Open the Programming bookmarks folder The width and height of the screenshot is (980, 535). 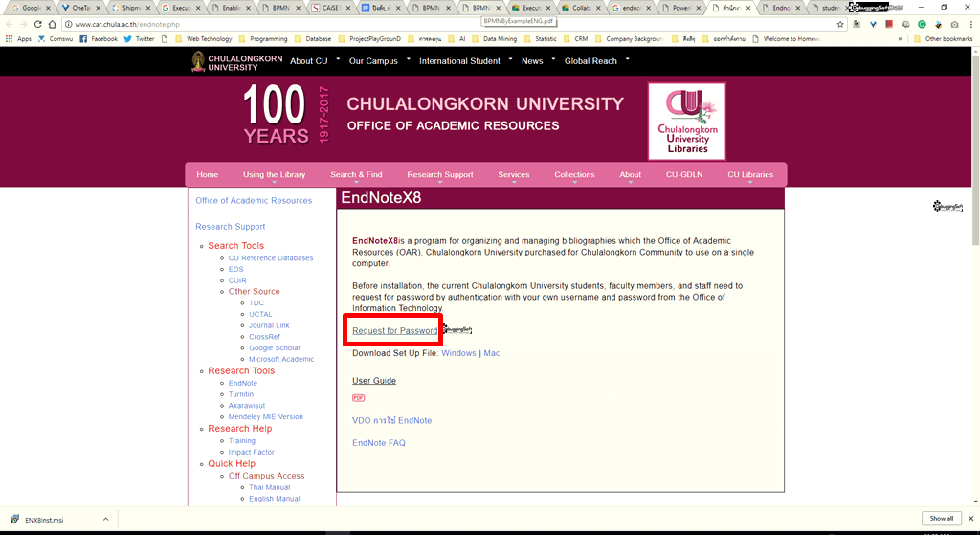tap(263, 38)
